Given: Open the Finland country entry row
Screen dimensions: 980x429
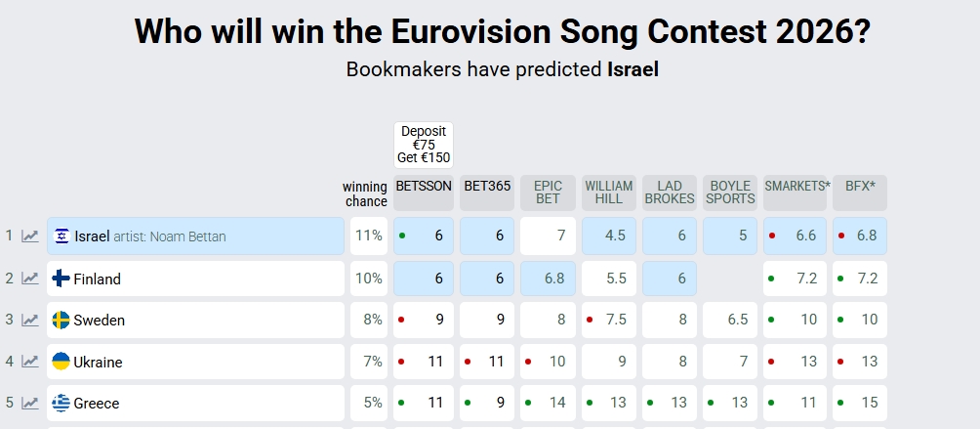Looking at the screenshot, I should tap(195, 279).
